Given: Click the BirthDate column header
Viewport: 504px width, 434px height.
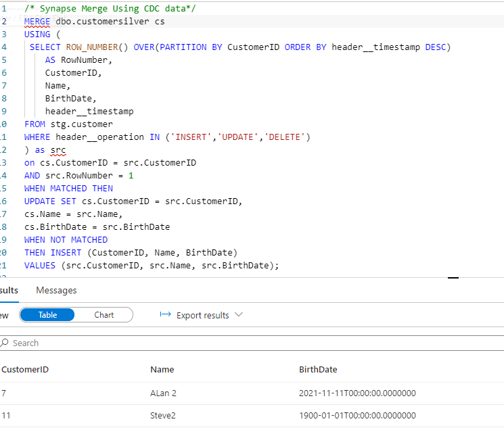Looking at the screenshot, I should (x=318, y=369).
